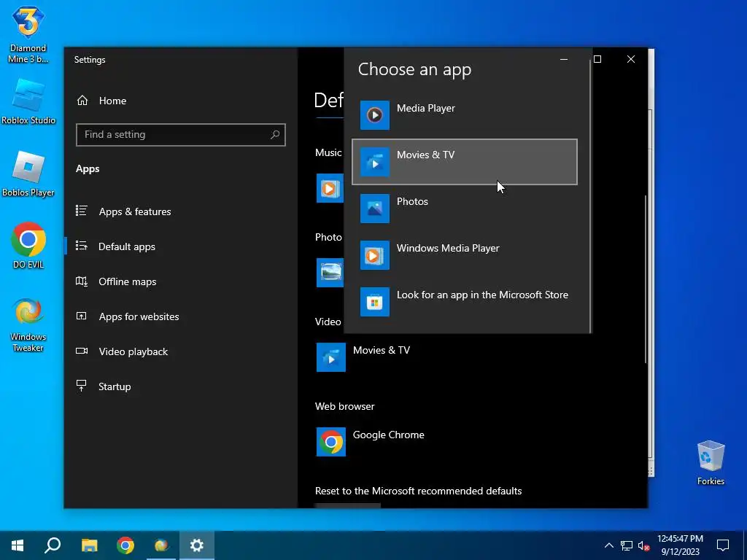Open Apps for websites settings
Image resolution: width=747 pixels, height=560 pixels.
(x=181, y=316)
